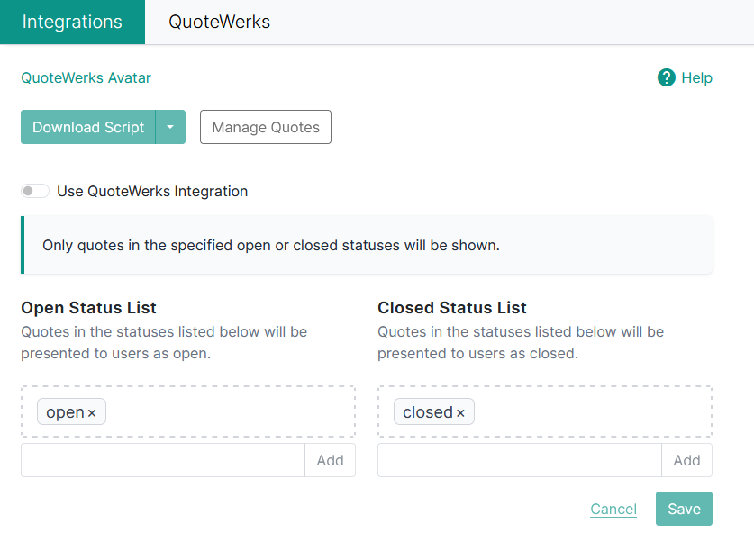Add a status to the Closed Status List
The height and width of the screenshot is (560, 754).
pyautogui.click(x=686, y=460)
